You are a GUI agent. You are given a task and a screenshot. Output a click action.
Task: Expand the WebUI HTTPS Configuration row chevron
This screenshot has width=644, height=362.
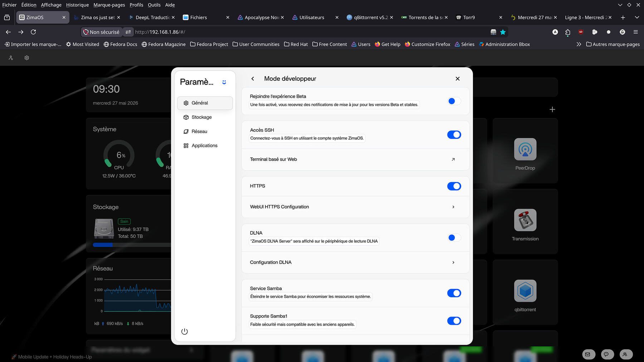tap(453, 207)
